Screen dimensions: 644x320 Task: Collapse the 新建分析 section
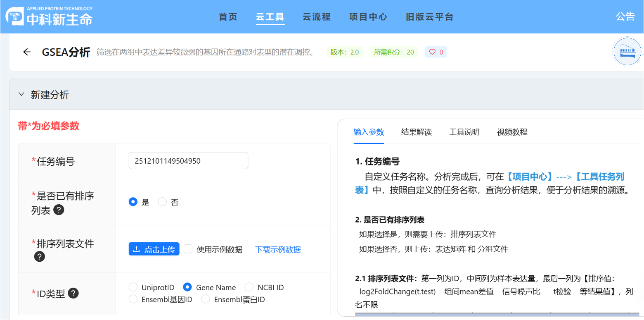coord(21,94)
